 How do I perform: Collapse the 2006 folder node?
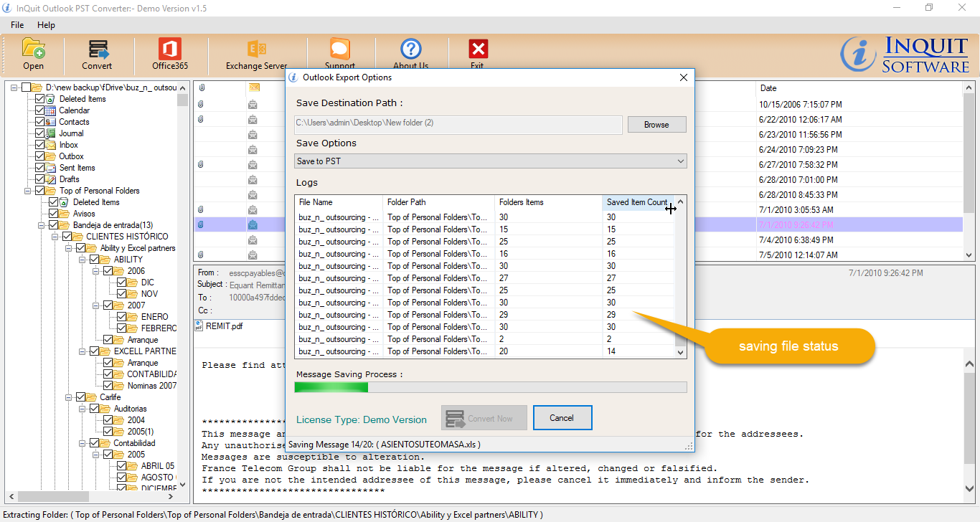point(96,271)
